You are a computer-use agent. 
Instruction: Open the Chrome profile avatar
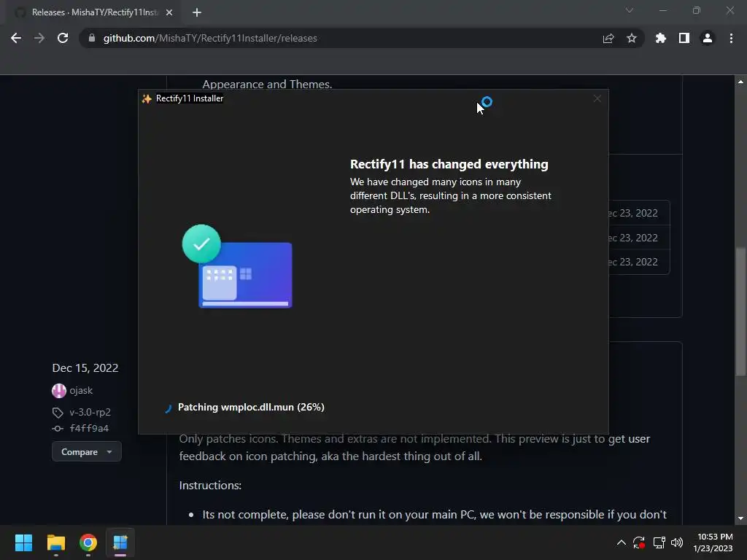point(708,38)
